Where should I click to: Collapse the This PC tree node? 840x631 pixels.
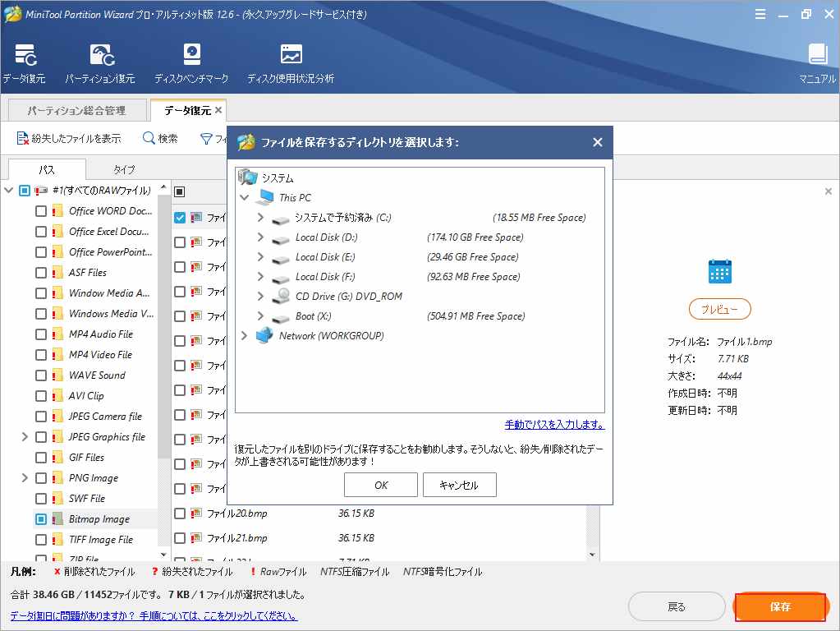click(243, 197)
